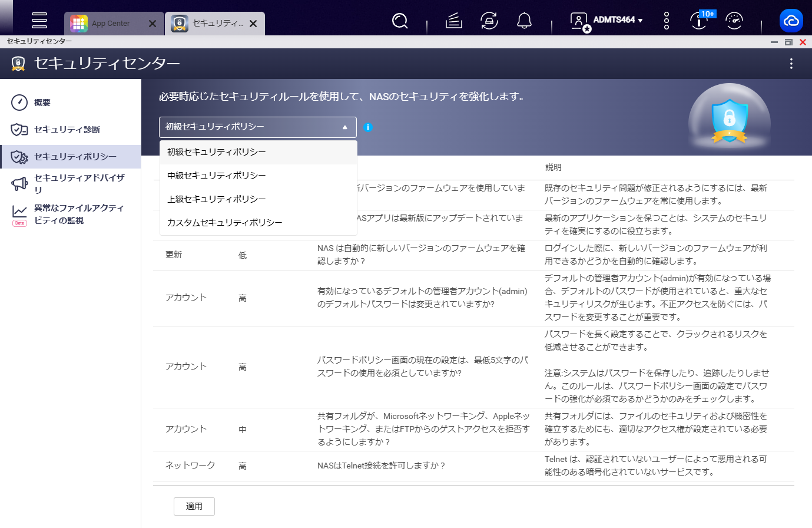Click the blue myQNAPcloud icon
Screen dimensions: 812x528
point(791,21)
